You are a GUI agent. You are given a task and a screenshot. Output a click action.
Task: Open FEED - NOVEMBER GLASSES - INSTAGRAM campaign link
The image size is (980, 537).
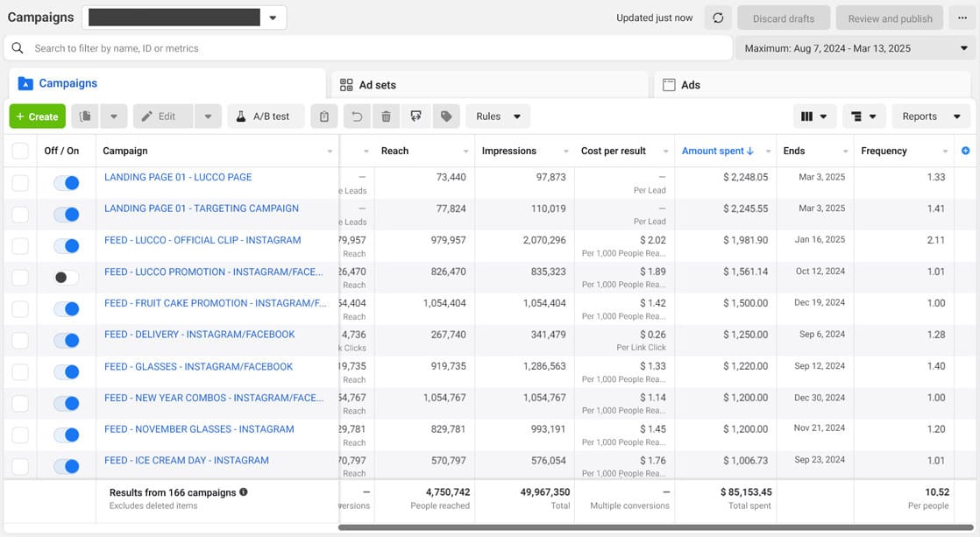pyautogui.click(x=199, y=429)
